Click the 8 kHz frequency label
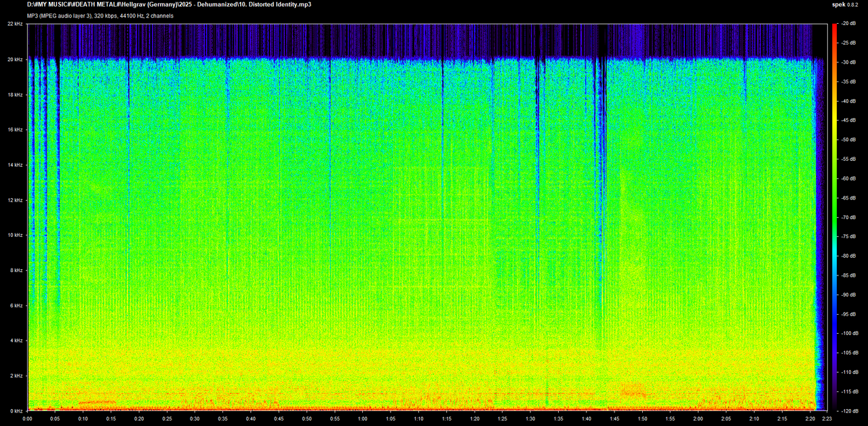Viewport: 868px width, 426px height. 17,270
